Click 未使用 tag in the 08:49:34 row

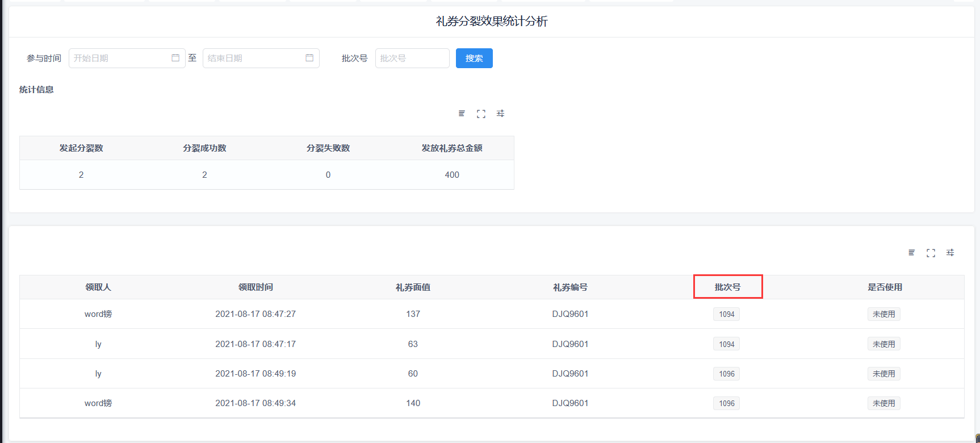883,403
